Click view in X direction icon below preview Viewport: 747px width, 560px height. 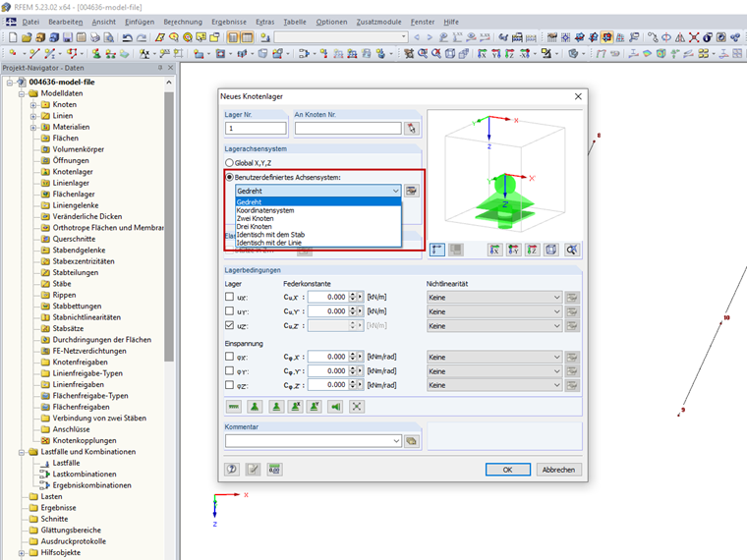(495, 250)
